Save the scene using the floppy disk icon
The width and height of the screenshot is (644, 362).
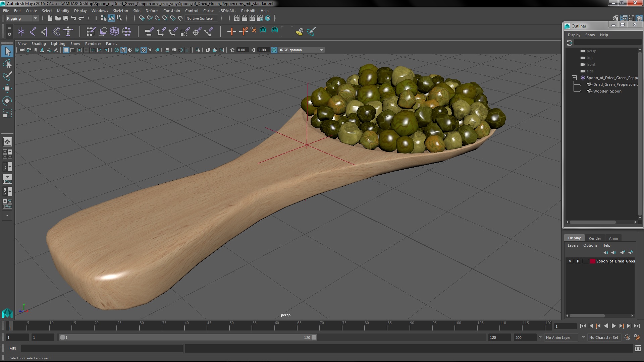[66, 18]
